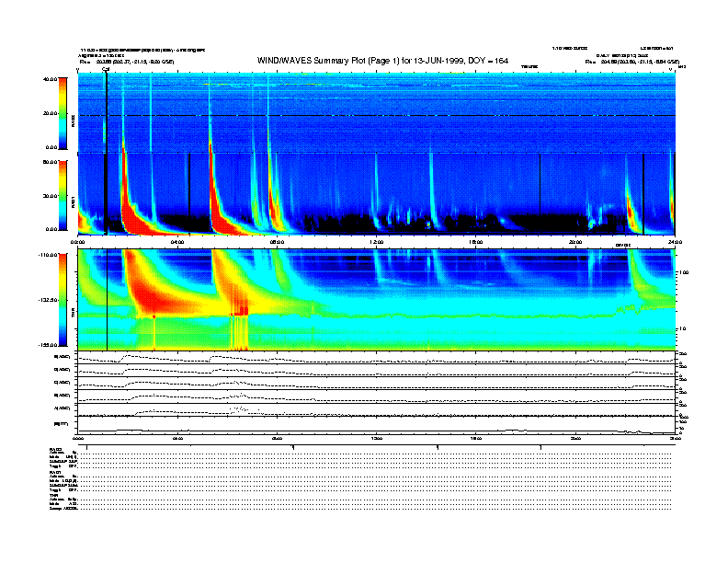Click the RAD1 vertical axis label
Image resolution: width=728 pixels, height=563 pixels.
(73, 201)
